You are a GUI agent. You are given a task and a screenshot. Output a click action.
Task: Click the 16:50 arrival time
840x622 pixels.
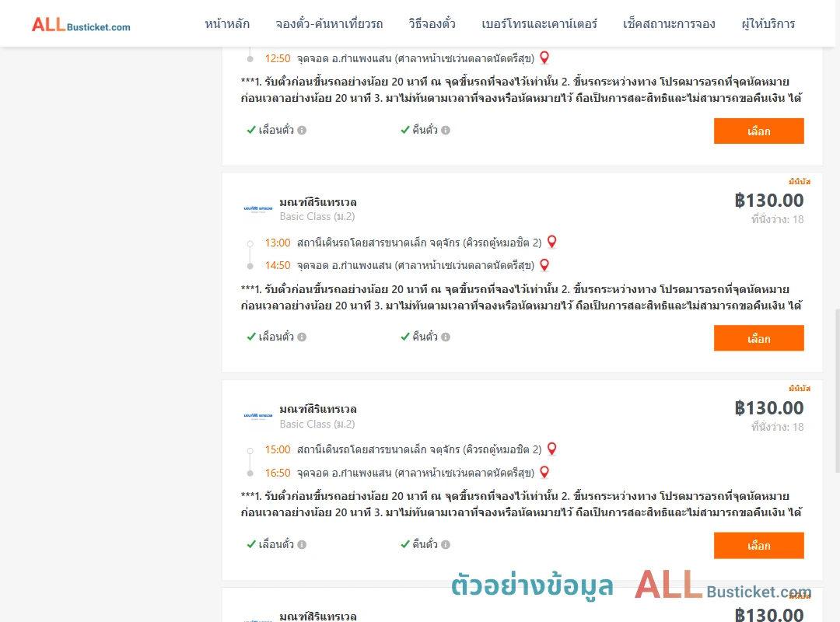coord(278,473)
